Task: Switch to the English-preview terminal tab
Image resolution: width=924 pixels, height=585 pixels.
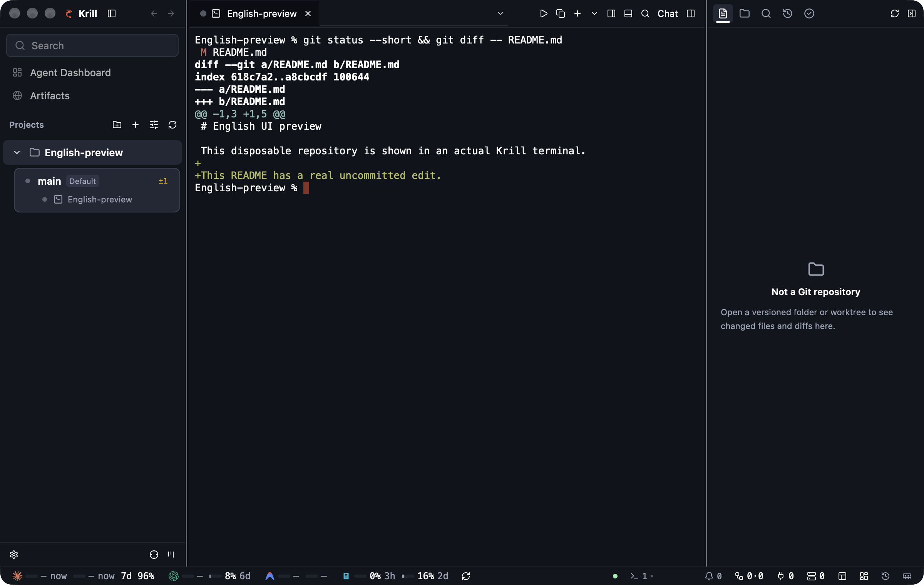Action: [254, 13]
